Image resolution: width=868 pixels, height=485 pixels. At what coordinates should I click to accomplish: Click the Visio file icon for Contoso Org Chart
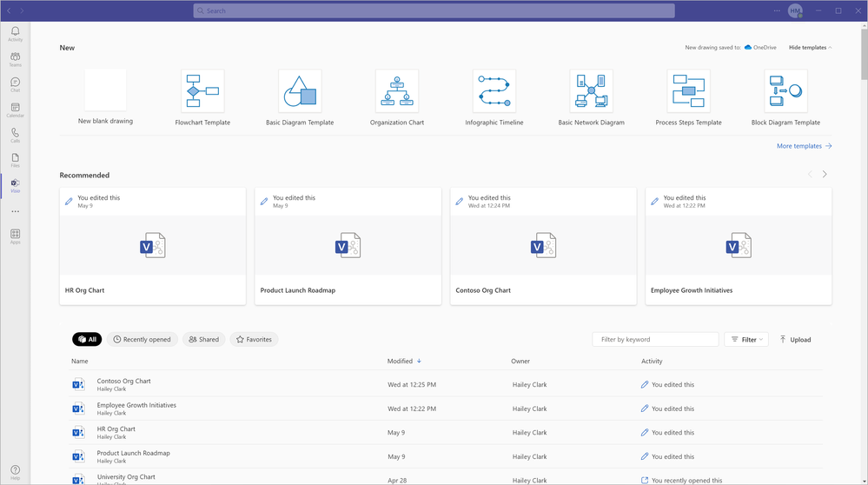click(78, 384)
